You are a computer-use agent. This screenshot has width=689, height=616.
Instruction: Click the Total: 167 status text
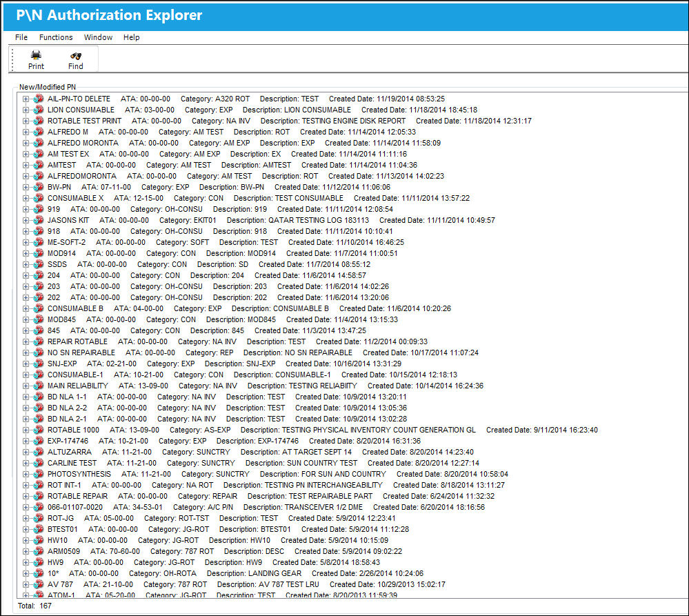click(x=34, y=606)
